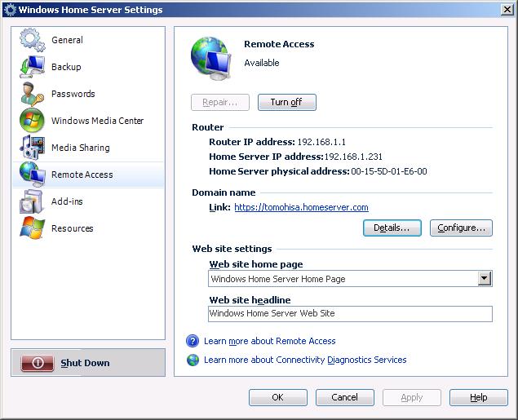Click the General gears icon
The height and width of the screenshot is (420, 518).
pyautogui.click(x=32, y=40)
